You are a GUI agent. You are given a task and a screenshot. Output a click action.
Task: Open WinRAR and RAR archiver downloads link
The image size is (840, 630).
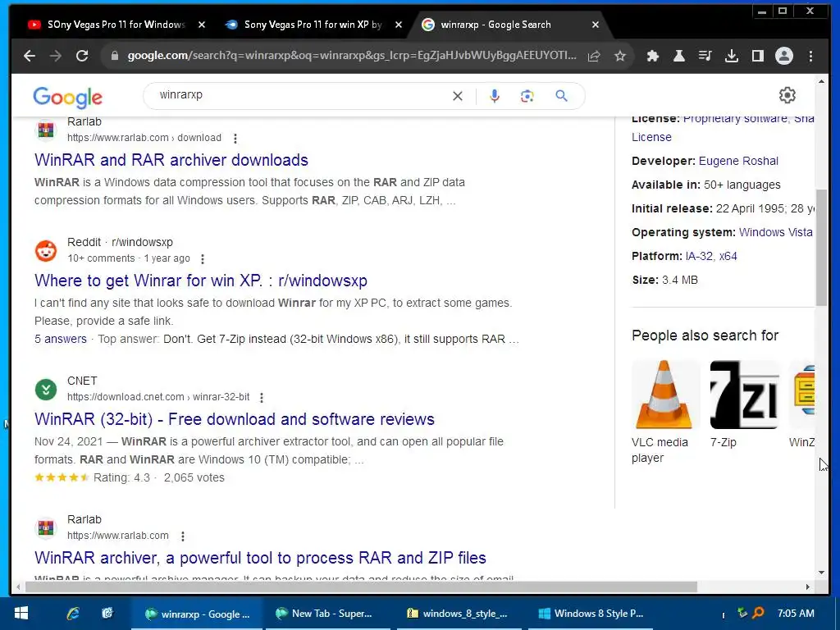171,160
